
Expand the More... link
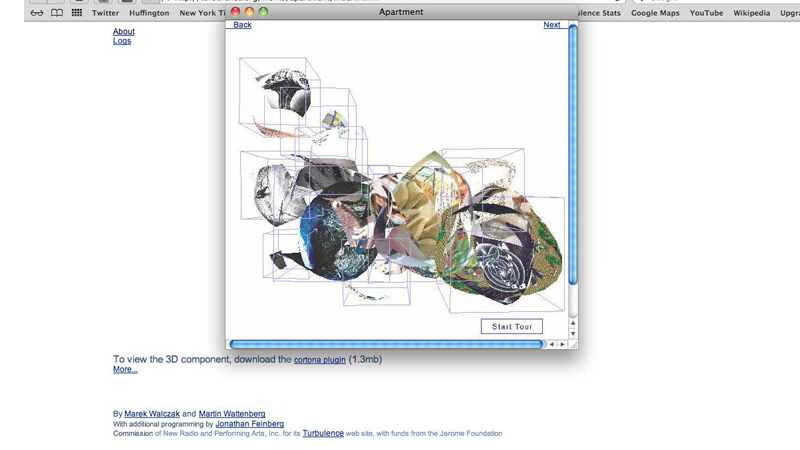(125, 370)
